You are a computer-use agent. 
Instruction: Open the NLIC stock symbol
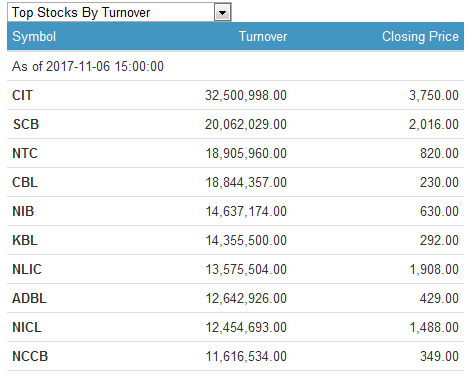(27, 269)
